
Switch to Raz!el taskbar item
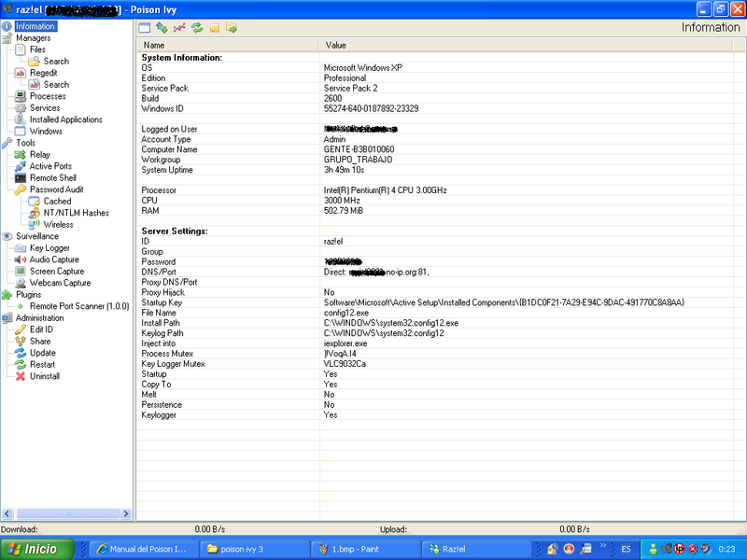[476, 549]
